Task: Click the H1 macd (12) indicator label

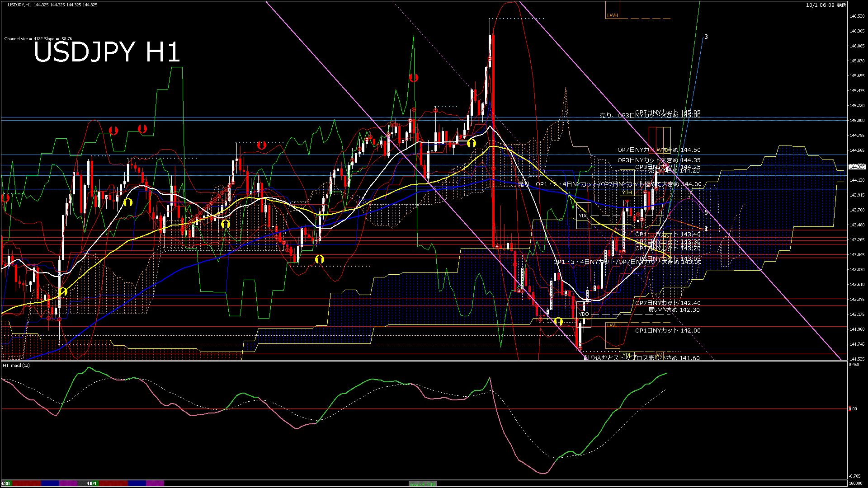Action: tap(16, 365)
